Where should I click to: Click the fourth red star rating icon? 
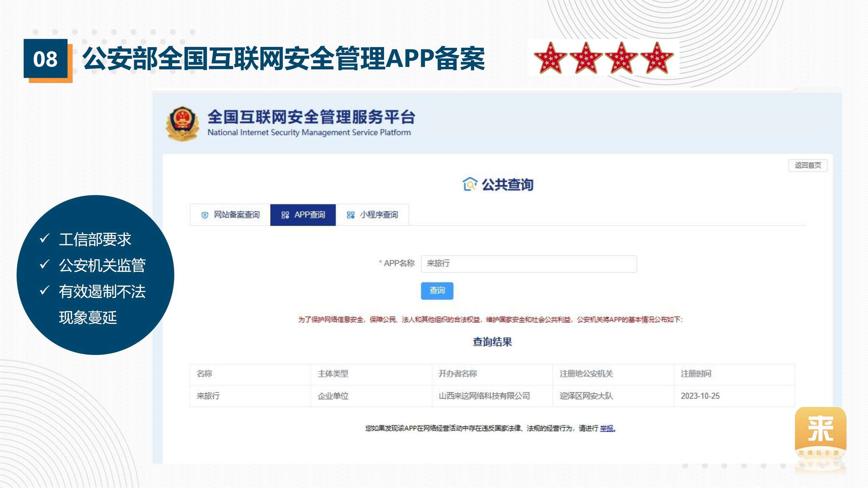click(657, 58)
